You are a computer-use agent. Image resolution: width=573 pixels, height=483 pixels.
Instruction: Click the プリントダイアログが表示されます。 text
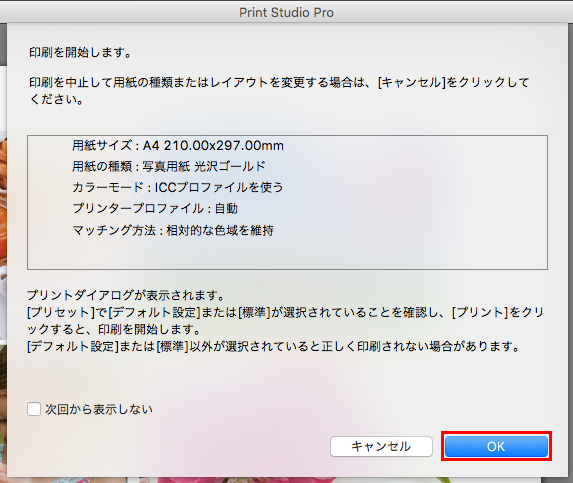126,295
